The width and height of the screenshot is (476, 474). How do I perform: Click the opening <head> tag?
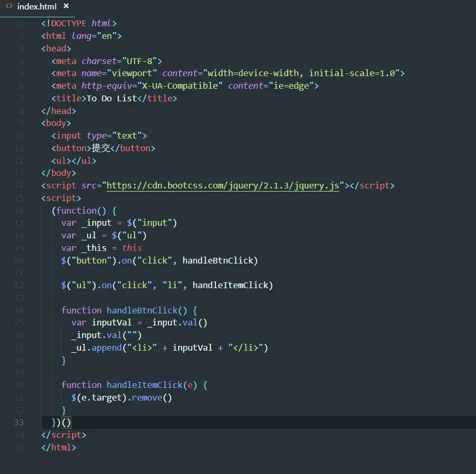(x=56, y=48)
